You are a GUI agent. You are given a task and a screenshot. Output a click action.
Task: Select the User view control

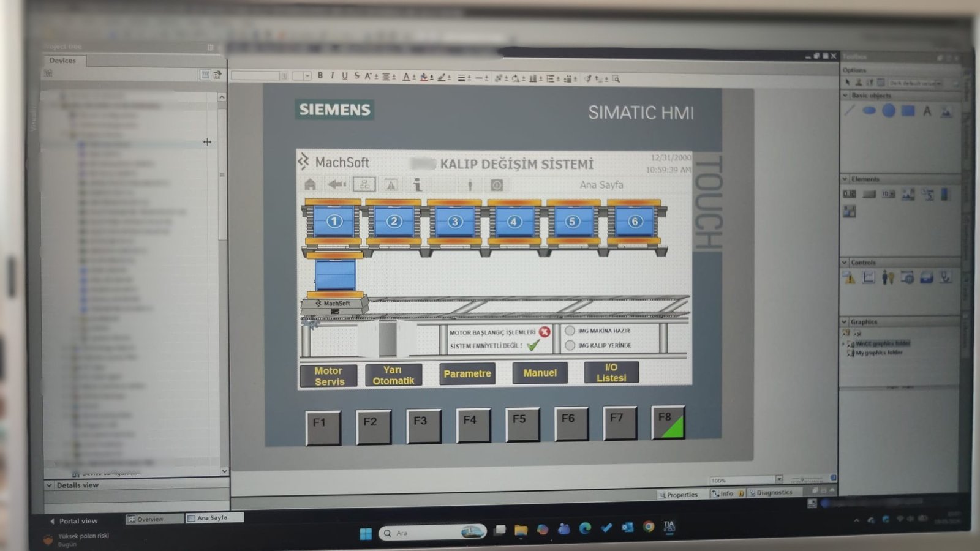888,278
